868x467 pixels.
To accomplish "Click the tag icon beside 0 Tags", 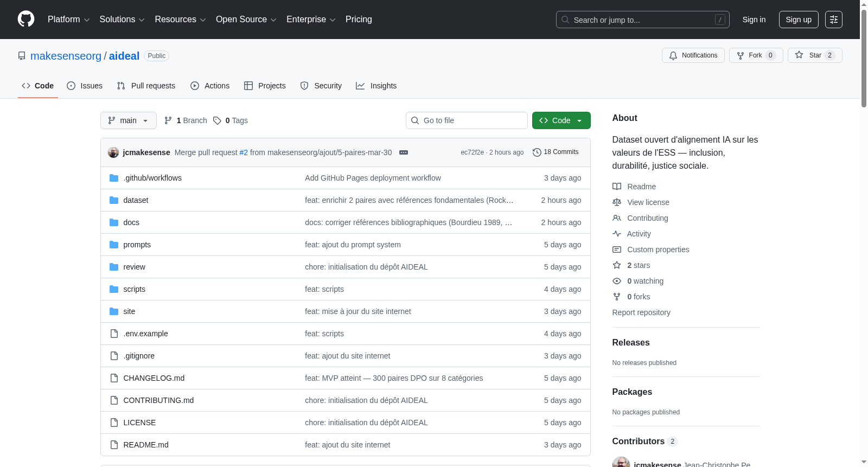I will pyautogui.click(x=217, y=120).
